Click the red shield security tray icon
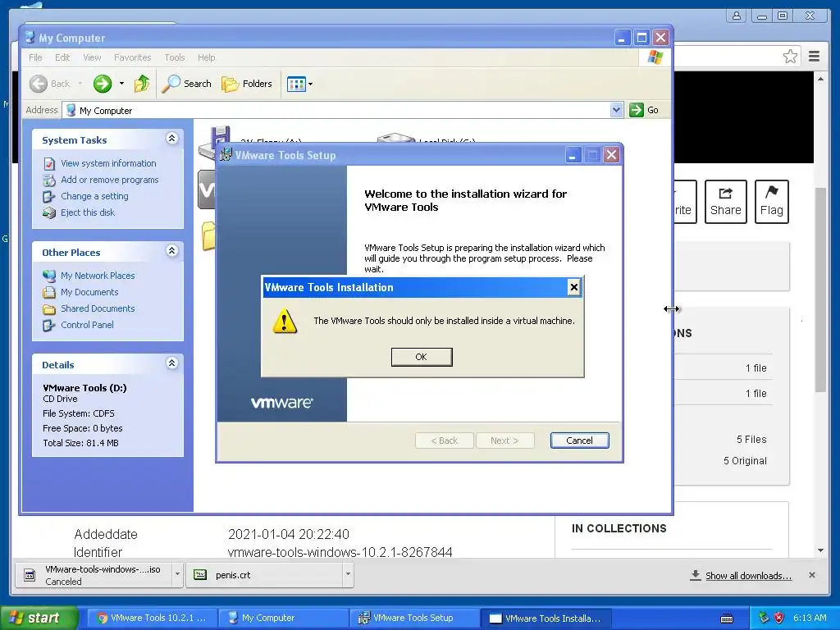Viewport: 840px width, 630px height. (779, 618)
